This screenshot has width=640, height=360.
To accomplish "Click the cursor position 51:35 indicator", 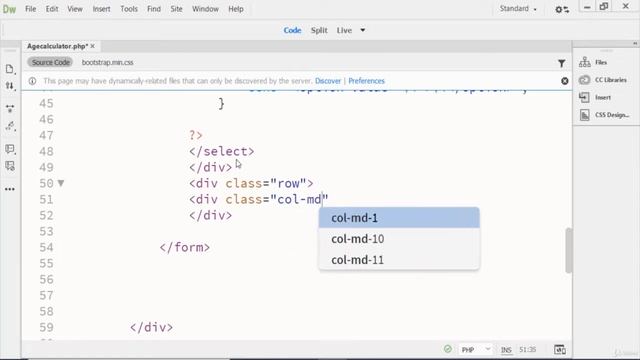I will (x=527, y=349).
